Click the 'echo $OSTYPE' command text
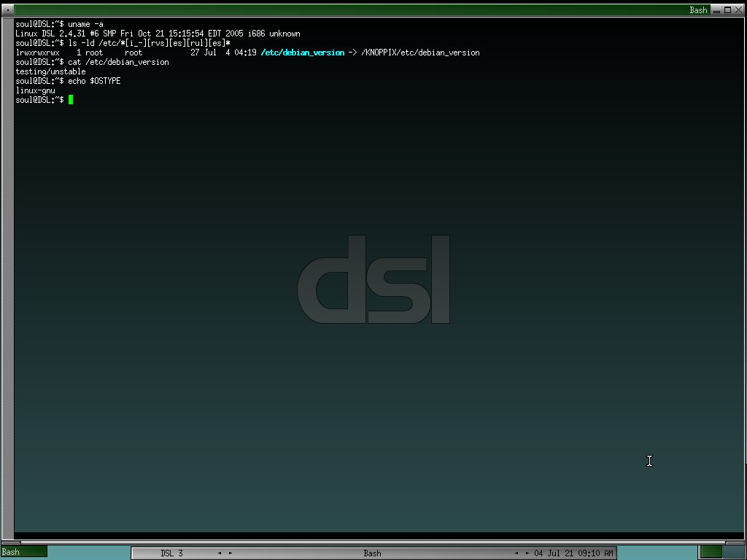The image size is (747, 560). 94,81
